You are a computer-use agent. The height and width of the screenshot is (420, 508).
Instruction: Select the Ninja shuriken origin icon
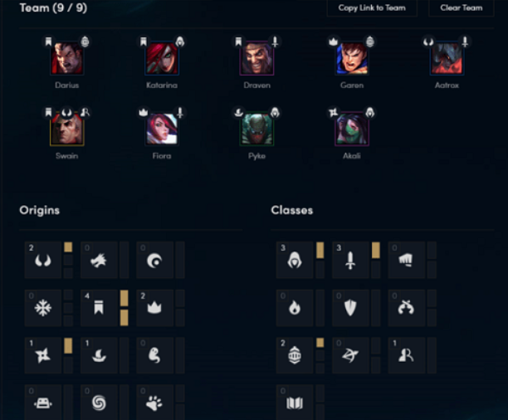[x=43, y=355]
